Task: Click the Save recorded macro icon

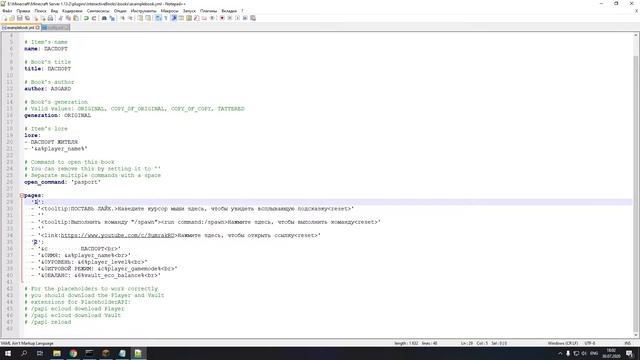Action: pos(253,18)
